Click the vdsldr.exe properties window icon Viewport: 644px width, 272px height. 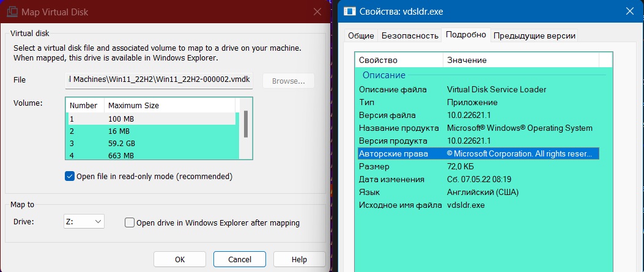pos(349,11)
